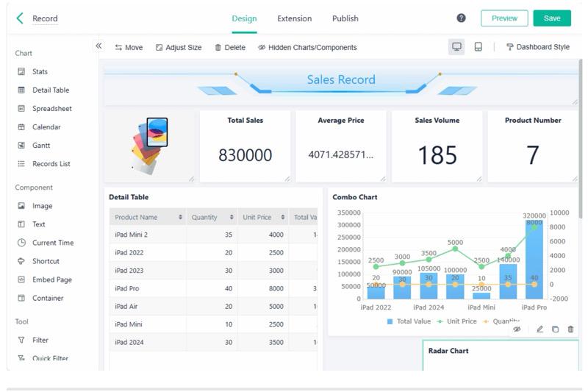Sort the Quantity column arrows

(232, 217)
